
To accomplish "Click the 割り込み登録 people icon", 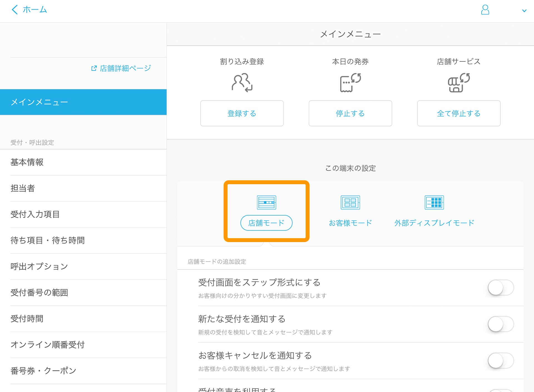I will 242,82.
